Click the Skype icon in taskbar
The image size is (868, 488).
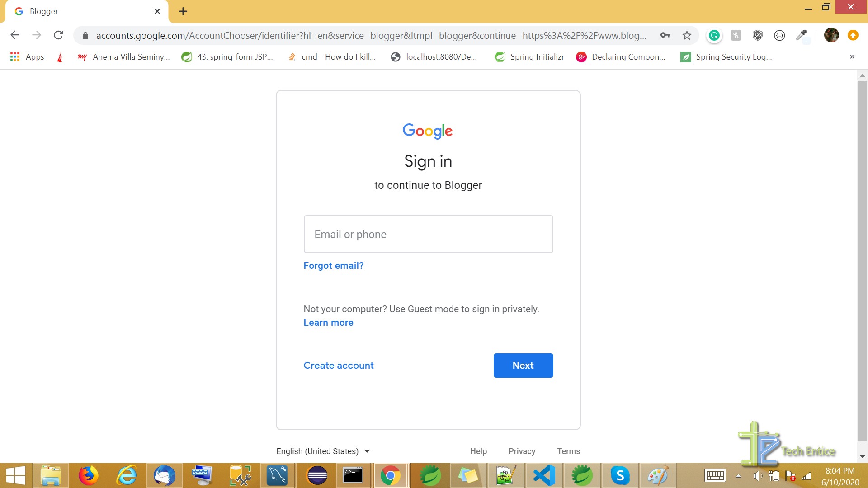(x=620, y=475)
